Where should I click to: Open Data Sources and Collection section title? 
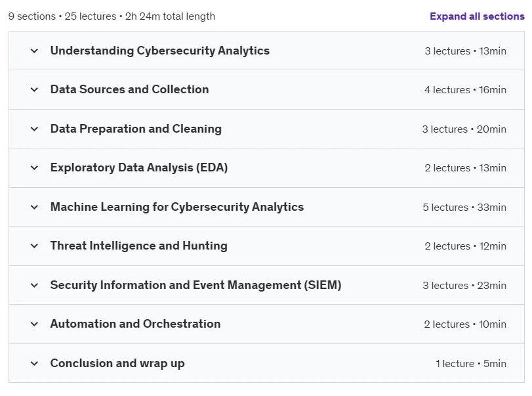[130, 89]
